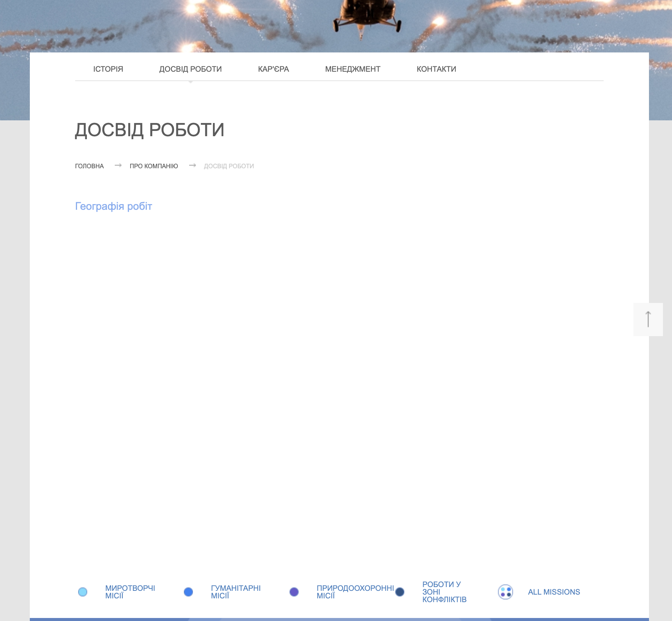Open the ДОСВІД РОБОТИ menu tab

pyautogui.click(x=190, y=69)
